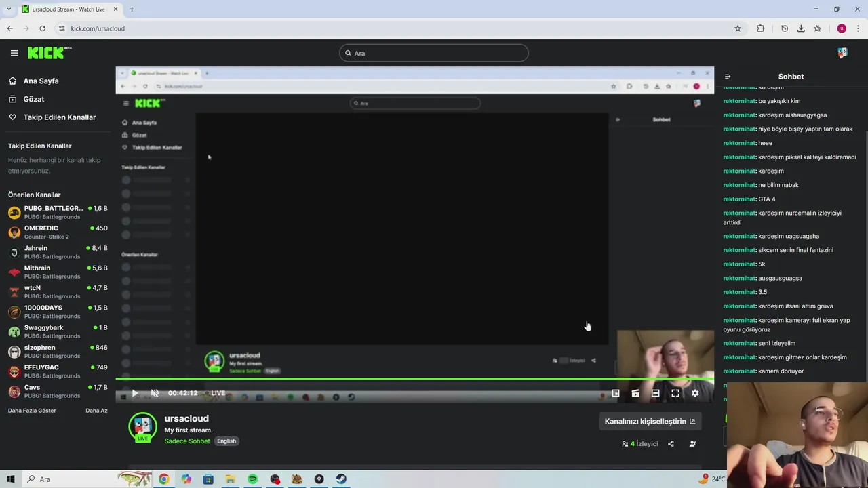Unmute the stream audio

tap(155, 393)
